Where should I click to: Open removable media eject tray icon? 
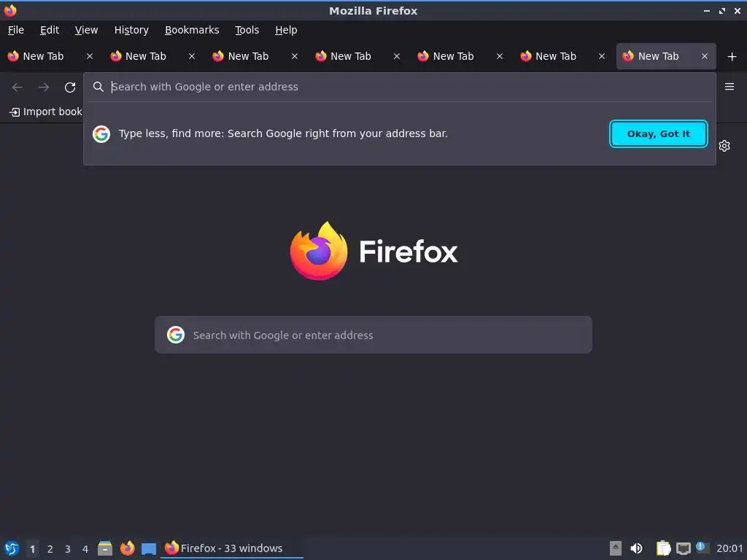coord(616,548)
